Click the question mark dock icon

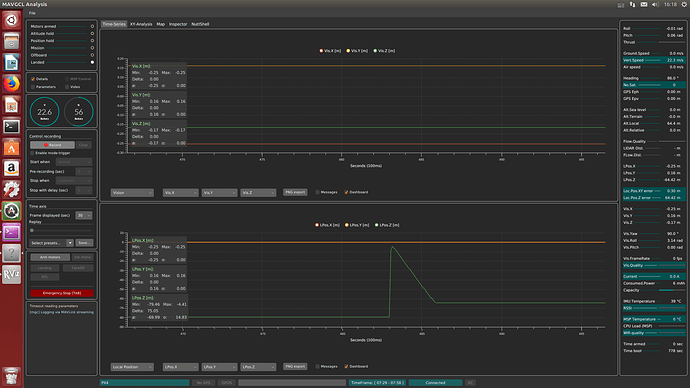tap(11, 253)
